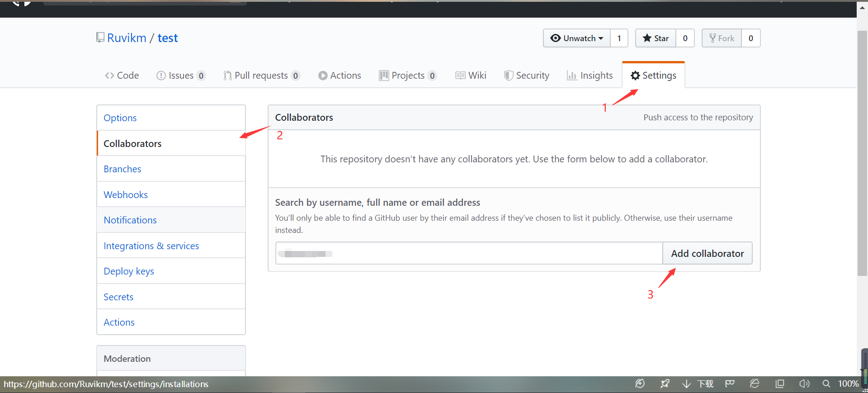
Task: Click the eye icon on Unwatch button
Action: point(556,38)
